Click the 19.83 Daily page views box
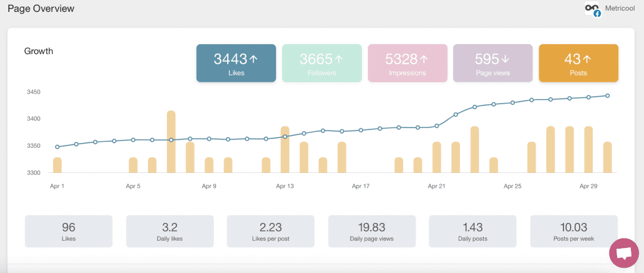The image size is (644, 273). [x=371, y=231]
